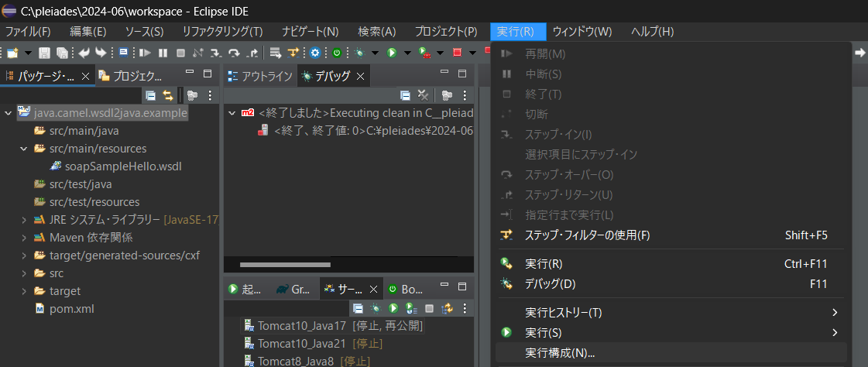This screenshot has height=367, width=868.
Task: Click the Suspend pause icon in the main toolbar
Action: tap(163, 53)
